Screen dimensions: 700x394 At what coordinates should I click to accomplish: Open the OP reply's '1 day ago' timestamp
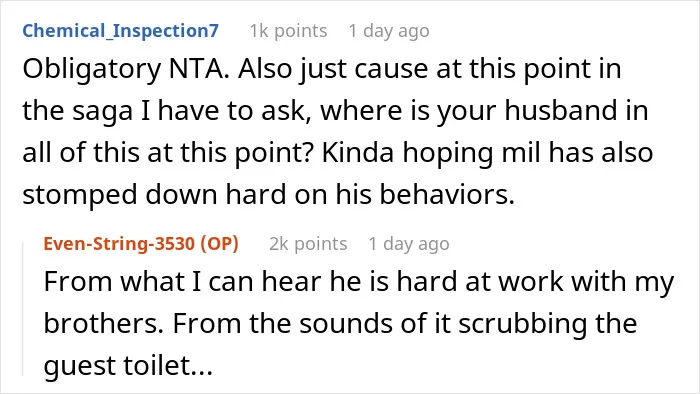point(409,244)
